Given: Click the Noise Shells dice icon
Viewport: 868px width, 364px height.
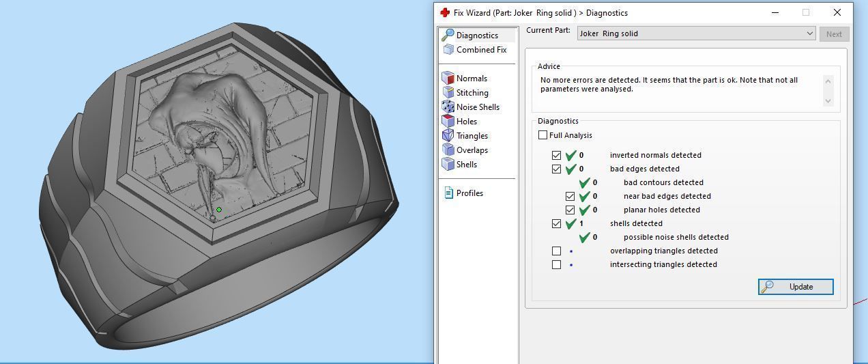Looking at the screenshot, I should coord(448,107).
